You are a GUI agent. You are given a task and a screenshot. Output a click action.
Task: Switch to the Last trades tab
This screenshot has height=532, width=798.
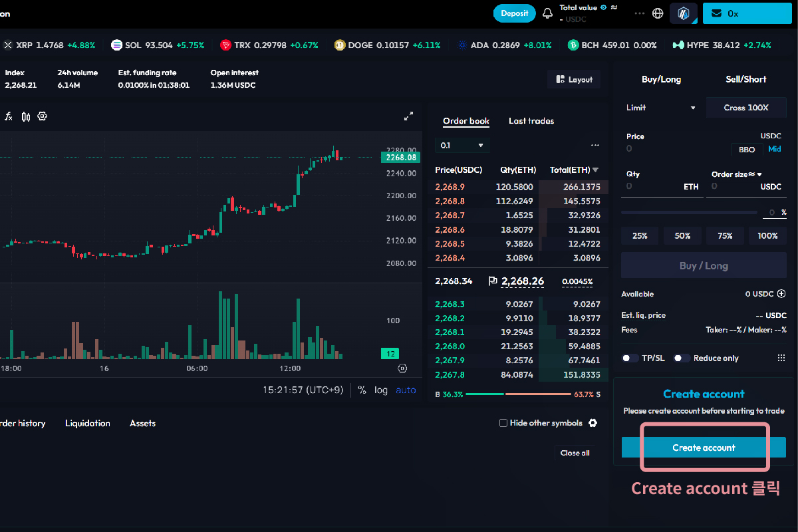(531, 121)
